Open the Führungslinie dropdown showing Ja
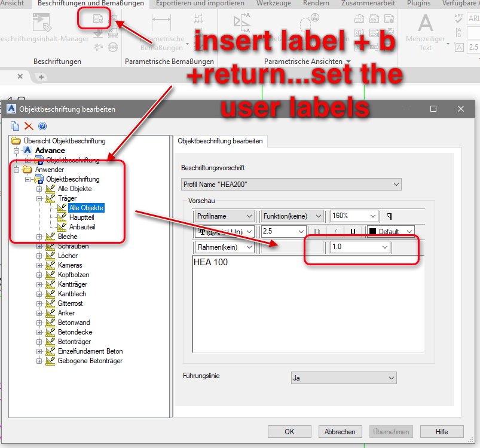 pyautogui.click(x=344, y=378)
